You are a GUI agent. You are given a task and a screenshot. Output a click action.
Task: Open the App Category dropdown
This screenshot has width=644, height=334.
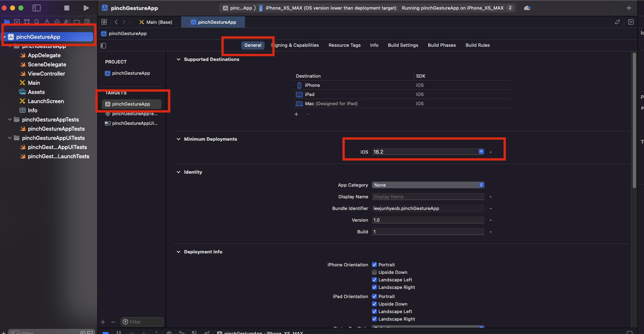[428, 185]
